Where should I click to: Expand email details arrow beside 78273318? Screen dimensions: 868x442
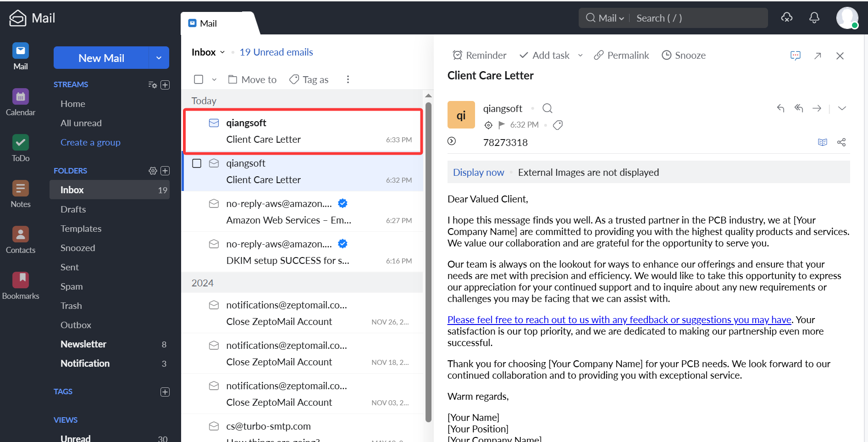[x=452, y=141]
